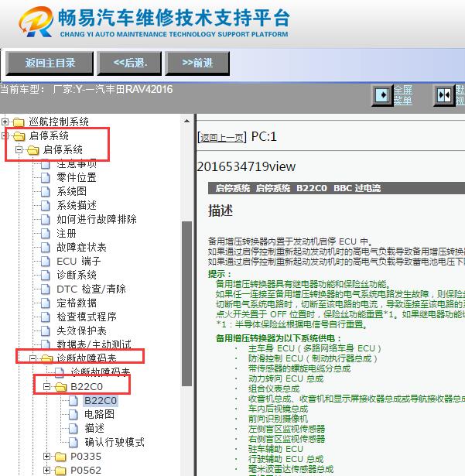Open the 确认行驶模式 page
This screenshot has width=465, height=476.
tap(115, 442)
